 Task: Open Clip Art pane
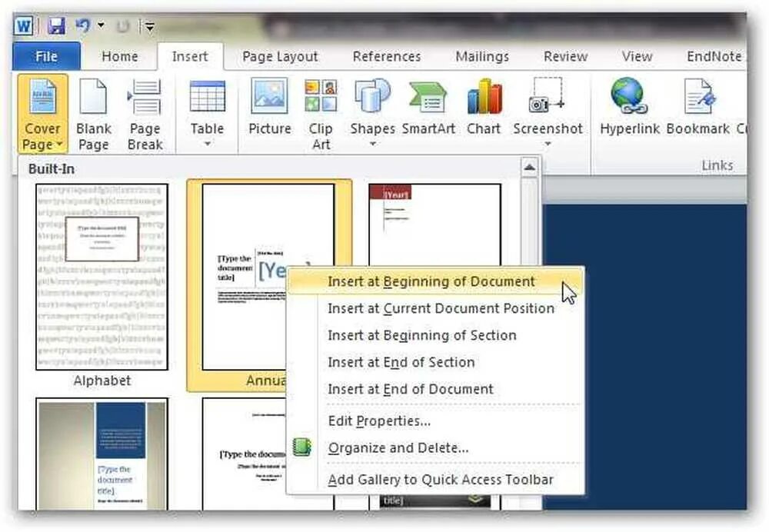[321, 115]
